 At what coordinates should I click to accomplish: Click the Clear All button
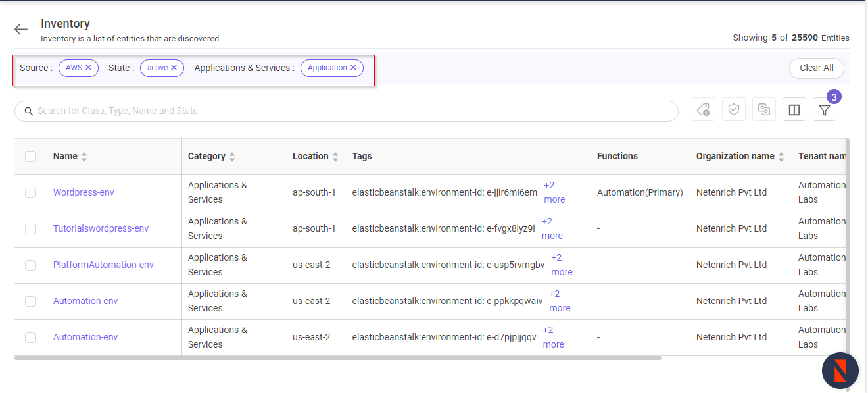816,68
